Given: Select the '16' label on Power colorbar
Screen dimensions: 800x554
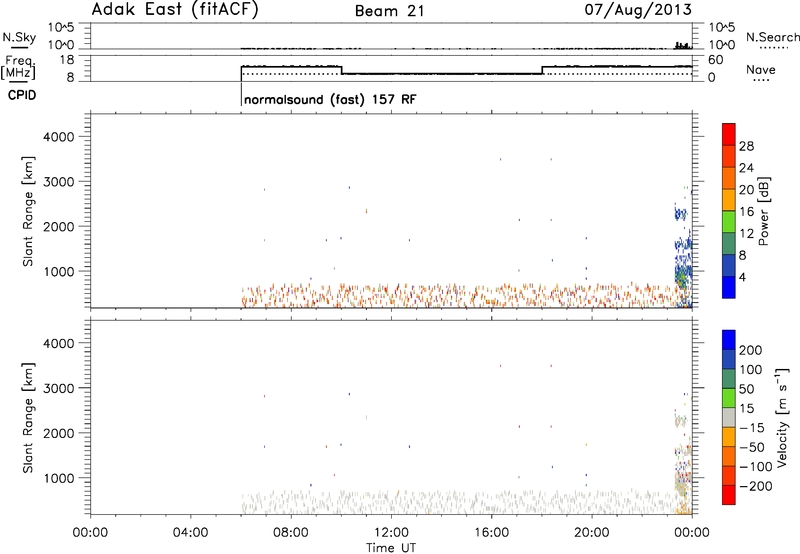Looking at the screenshot, I should click(746, 212).
